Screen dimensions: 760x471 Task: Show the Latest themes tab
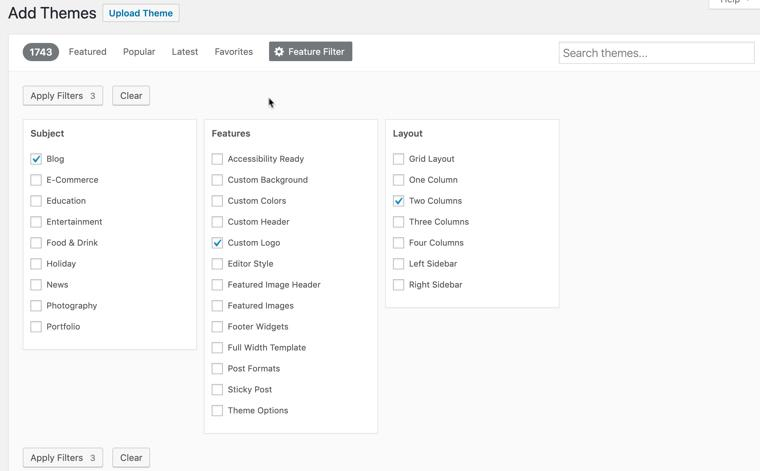[185, 52]
